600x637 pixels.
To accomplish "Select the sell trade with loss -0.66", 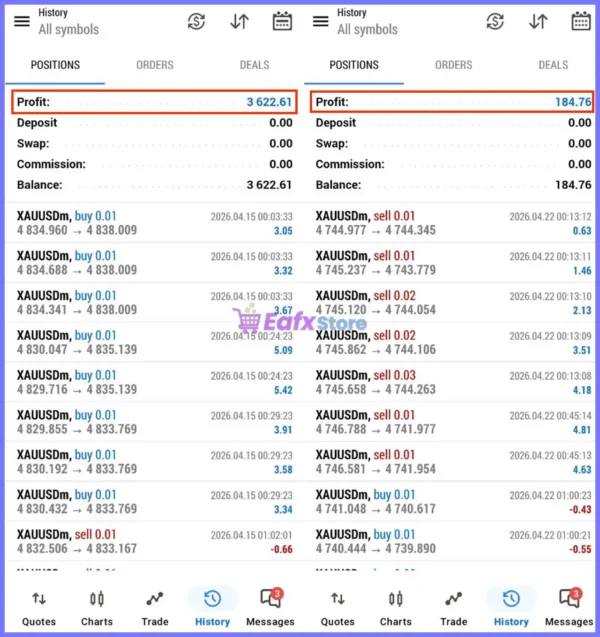I will coord(154,542).
